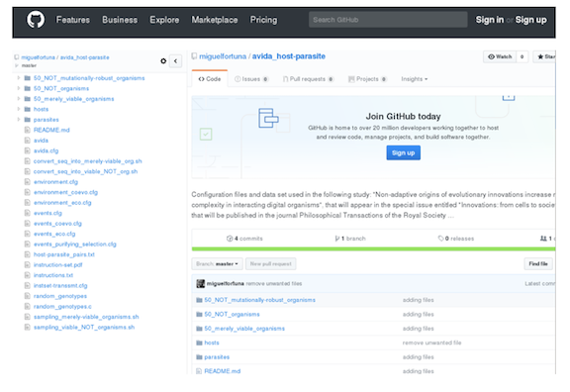Viewport: 570px width, 392px height.
Task: Expand the 50_NOT_organisms tree node
Action: [19, 88]
